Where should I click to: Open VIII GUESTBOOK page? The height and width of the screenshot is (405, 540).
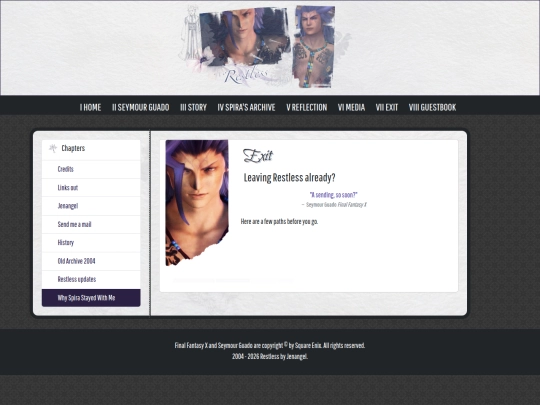coord(432,107)
